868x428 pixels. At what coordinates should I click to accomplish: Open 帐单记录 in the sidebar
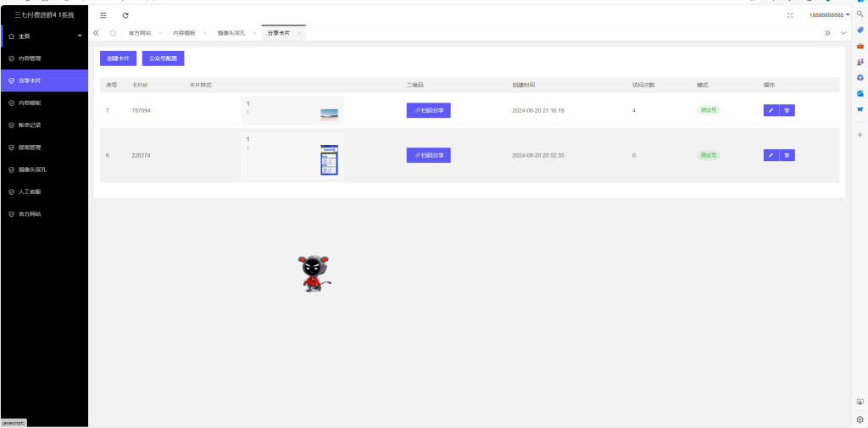pos(30,125)
